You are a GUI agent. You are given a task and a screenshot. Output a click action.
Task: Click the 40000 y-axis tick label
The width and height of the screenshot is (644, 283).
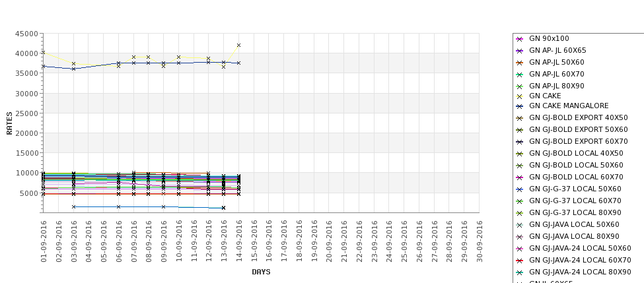click(x=27, y=53)
